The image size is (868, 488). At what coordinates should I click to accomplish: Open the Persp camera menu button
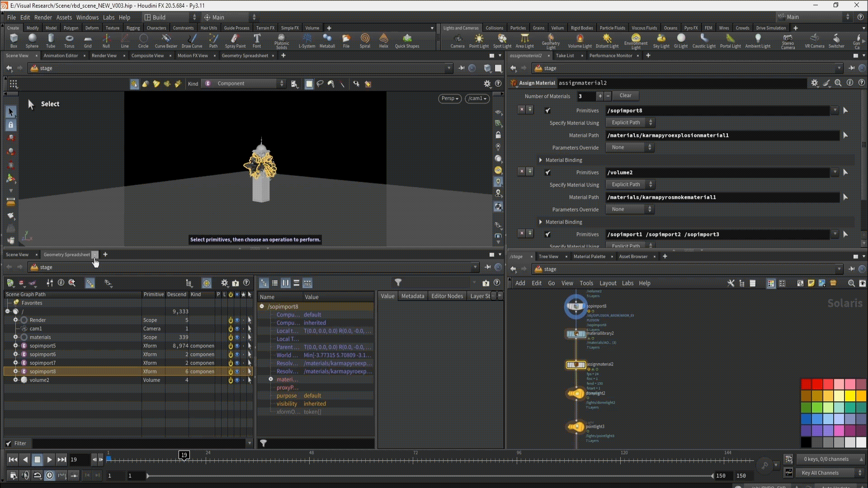(449, 98)
